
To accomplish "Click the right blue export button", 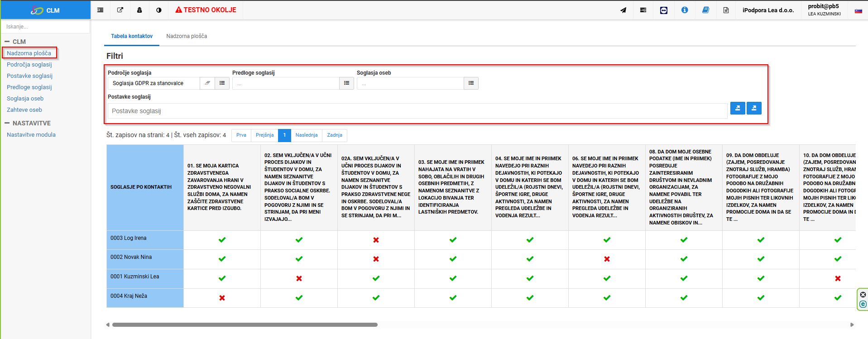I will coord(754,108).
